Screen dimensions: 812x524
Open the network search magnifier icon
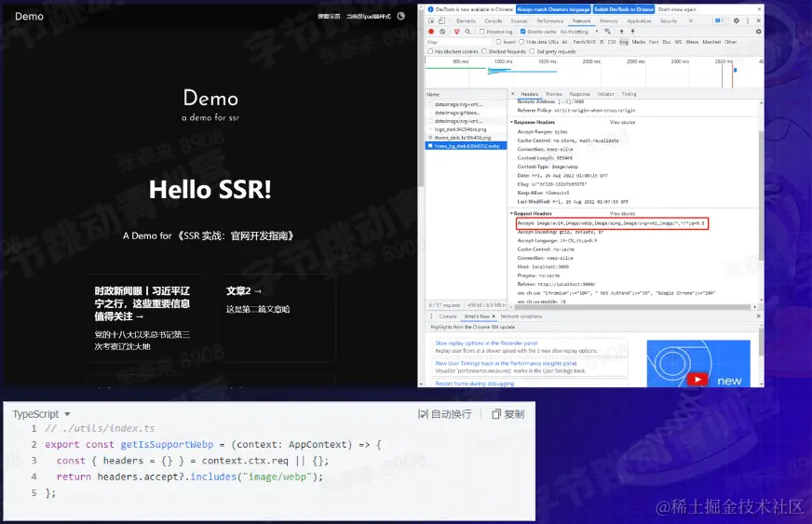pos(467,32)
